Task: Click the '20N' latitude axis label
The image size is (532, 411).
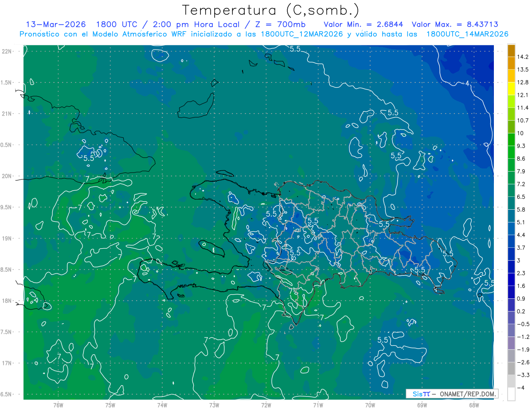Action: tap(7, 176)
